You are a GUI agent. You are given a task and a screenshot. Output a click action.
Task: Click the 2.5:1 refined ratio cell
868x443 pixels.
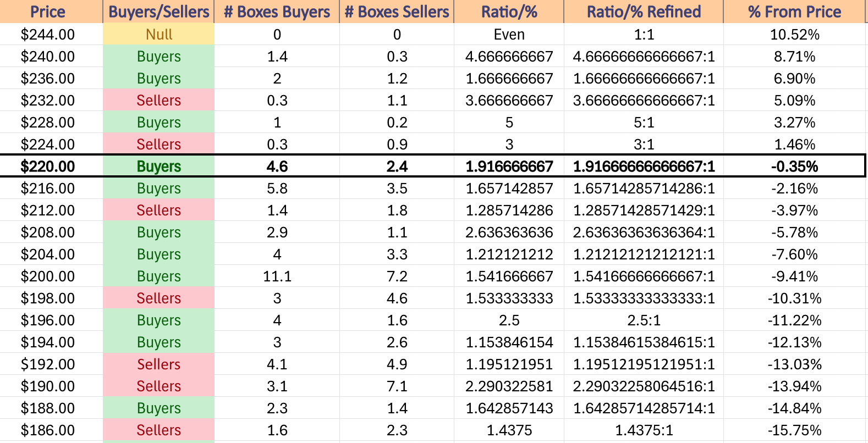pos(644,320)
